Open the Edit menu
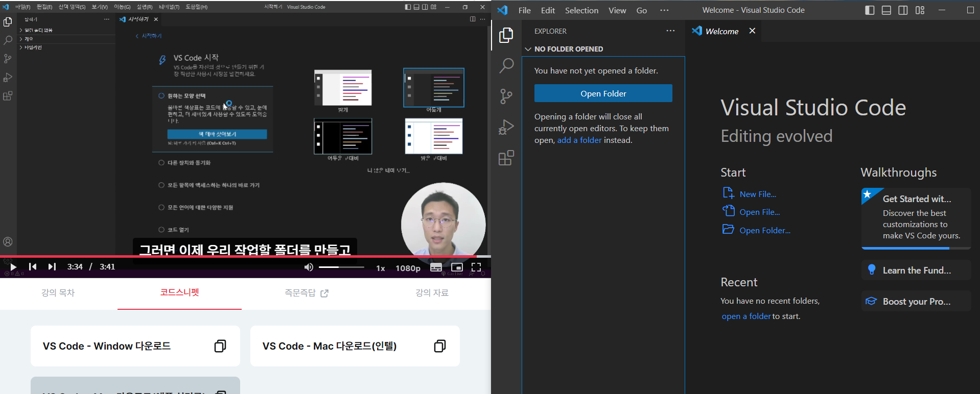 pyautogui.click(x=548, y=10)
